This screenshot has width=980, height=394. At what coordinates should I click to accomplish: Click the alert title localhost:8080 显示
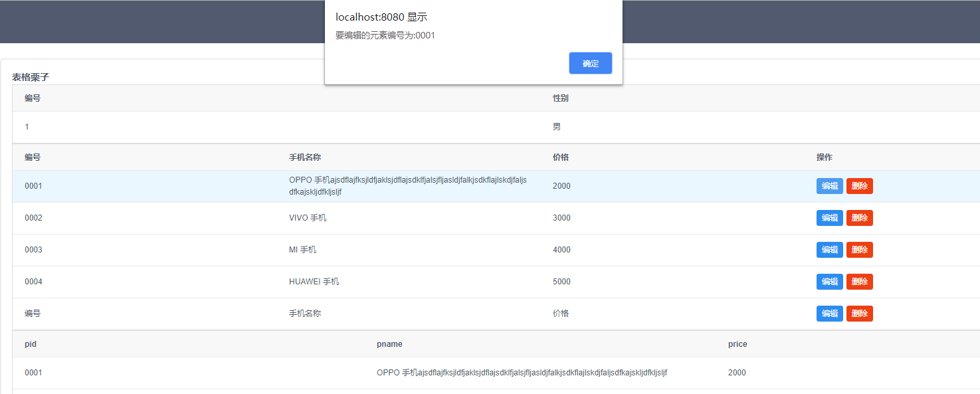[x=381, y=17]
